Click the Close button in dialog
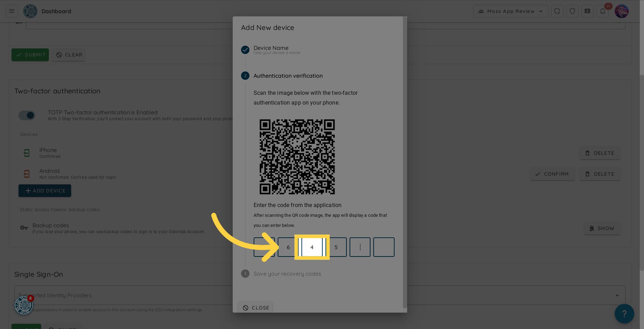This screenshot has height=329, width=644. point(256,308)
